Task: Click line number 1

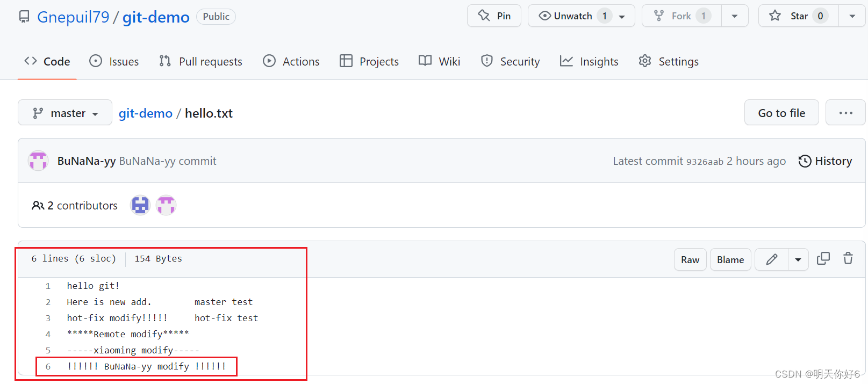Action: click(x=48, y=286)
